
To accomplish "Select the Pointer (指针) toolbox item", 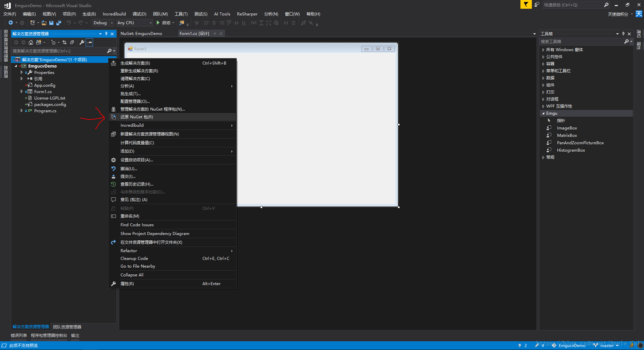I will pos(561,120).
